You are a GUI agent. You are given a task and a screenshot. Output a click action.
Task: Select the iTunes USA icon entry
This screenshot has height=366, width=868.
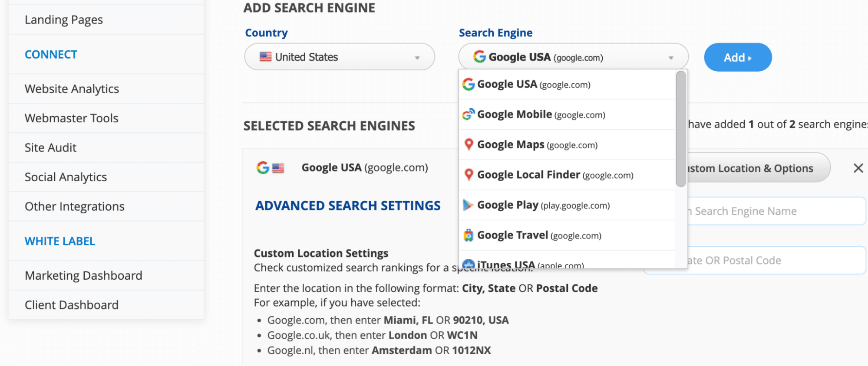coord(468,264)
